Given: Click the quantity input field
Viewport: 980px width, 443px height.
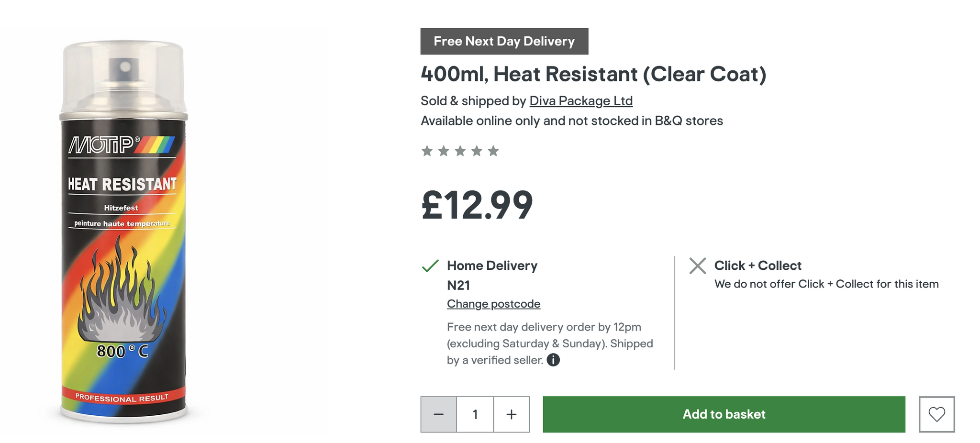Looking at the screenshot, I should [475, 414].
